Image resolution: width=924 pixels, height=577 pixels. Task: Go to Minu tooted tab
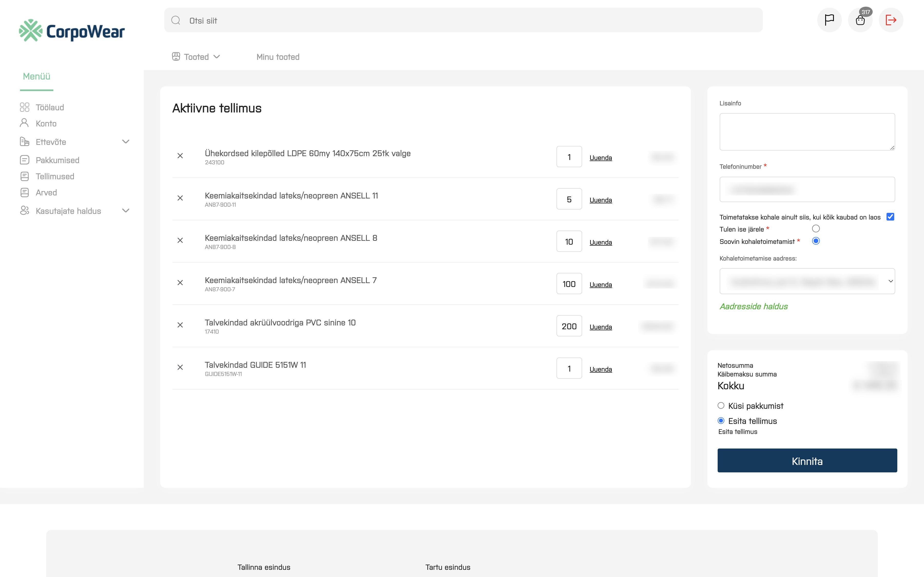pos(277,57)
